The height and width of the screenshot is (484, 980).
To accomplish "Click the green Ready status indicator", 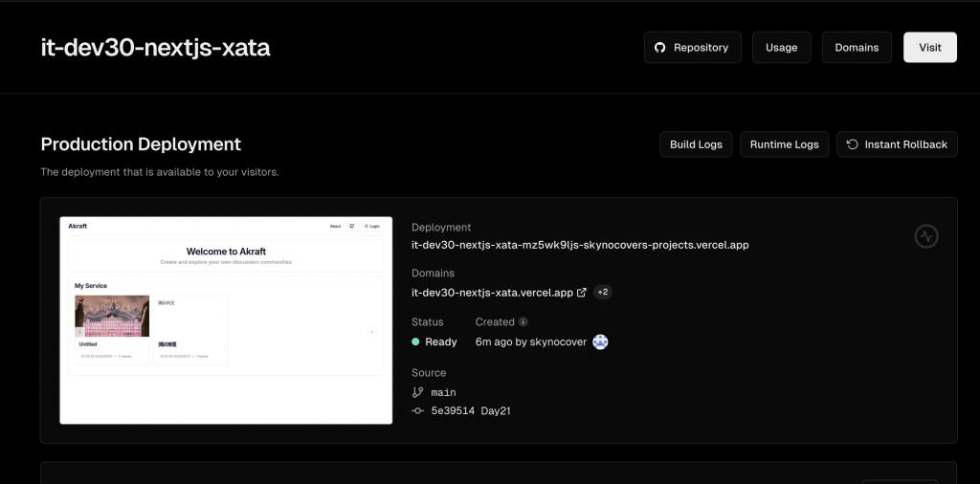I will [416, 342].
